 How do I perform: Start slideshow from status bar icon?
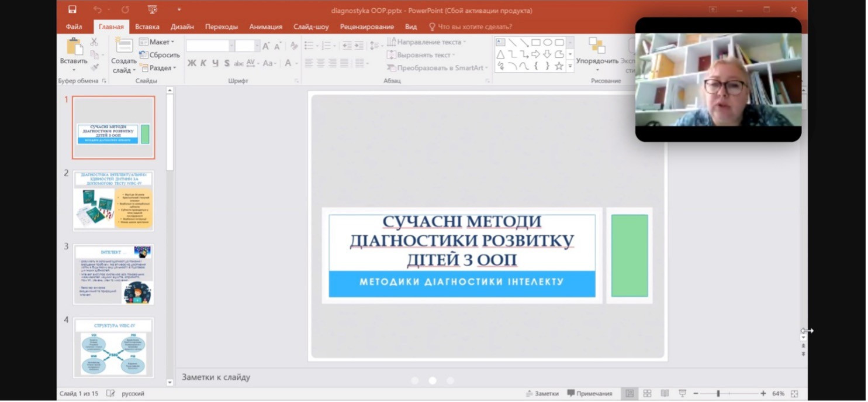682,394
